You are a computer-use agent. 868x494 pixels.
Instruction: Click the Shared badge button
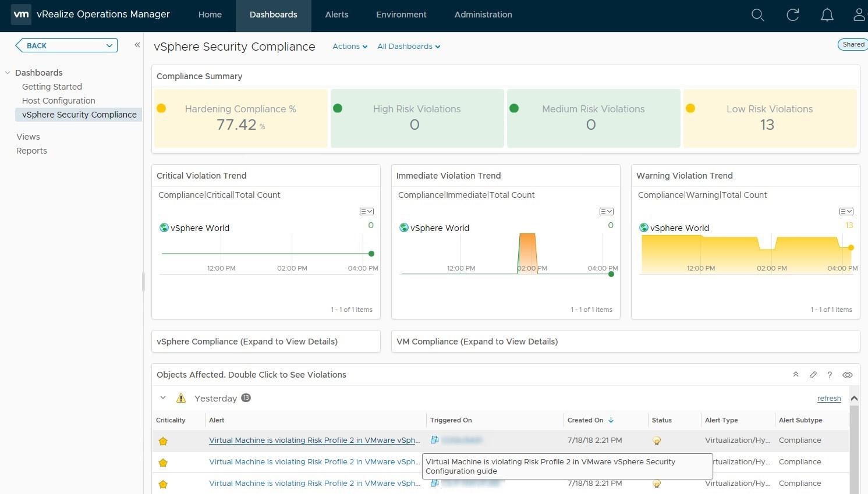[853, 44]
